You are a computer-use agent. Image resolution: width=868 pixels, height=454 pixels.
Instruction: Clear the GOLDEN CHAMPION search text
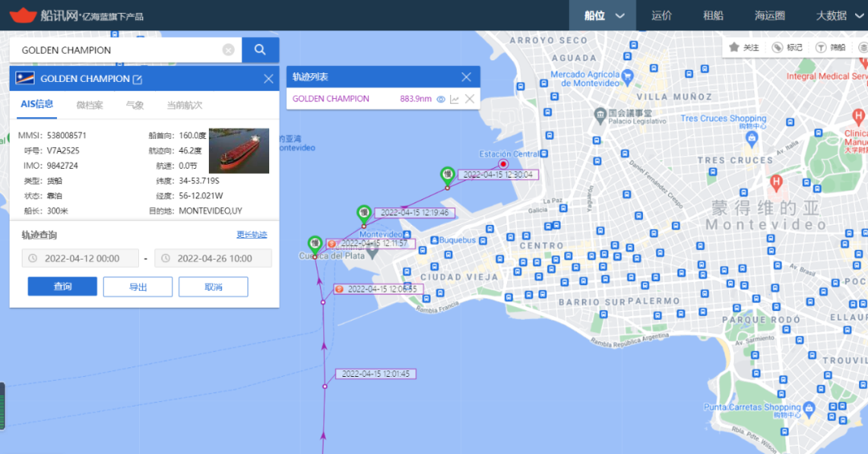coord(228,50)
